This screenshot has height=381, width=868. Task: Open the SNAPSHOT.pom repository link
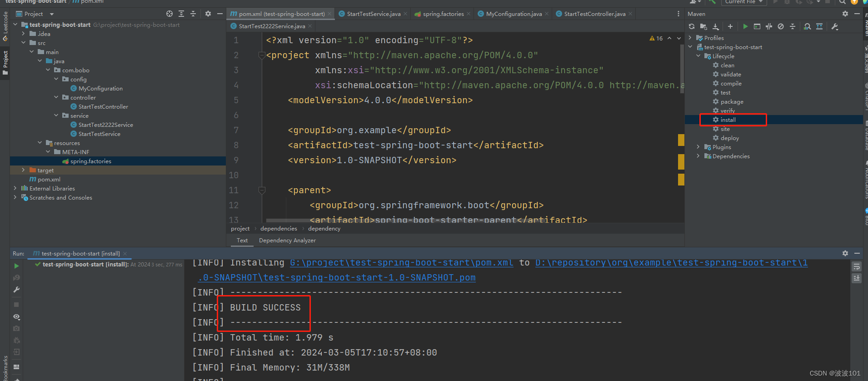337,277
